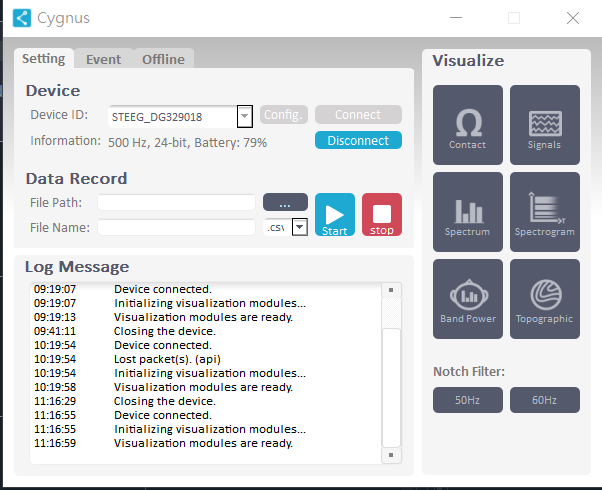Toggle the 50Hz notch filter

point(468,400)
